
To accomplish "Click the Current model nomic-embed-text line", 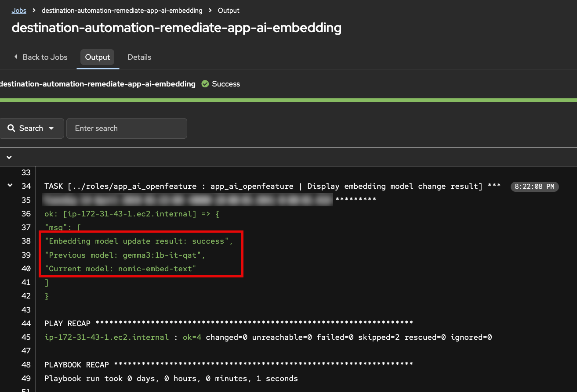I will click(x=120, y=268).
